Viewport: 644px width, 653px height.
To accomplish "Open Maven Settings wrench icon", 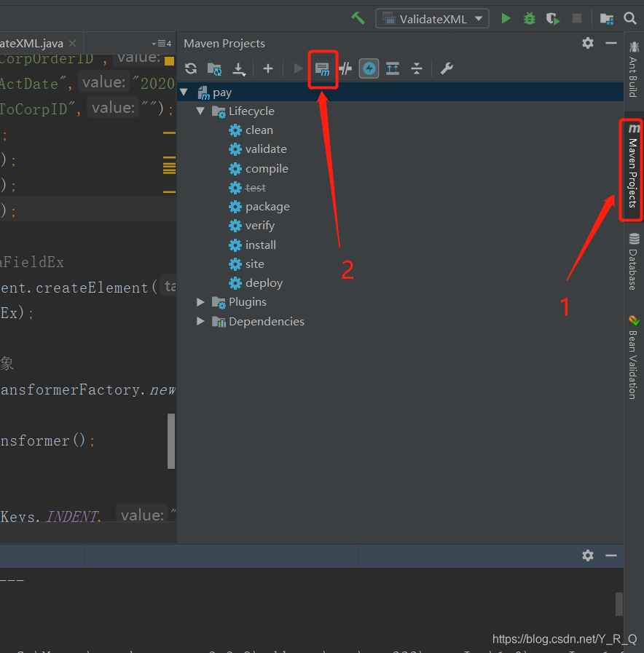I will coord(447,68).
